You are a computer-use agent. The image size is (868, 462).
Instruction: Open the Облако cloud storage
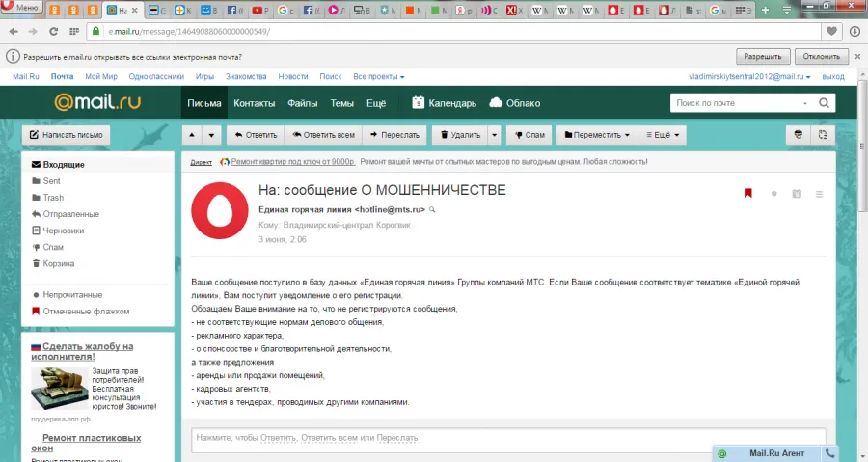coord(515,103)
